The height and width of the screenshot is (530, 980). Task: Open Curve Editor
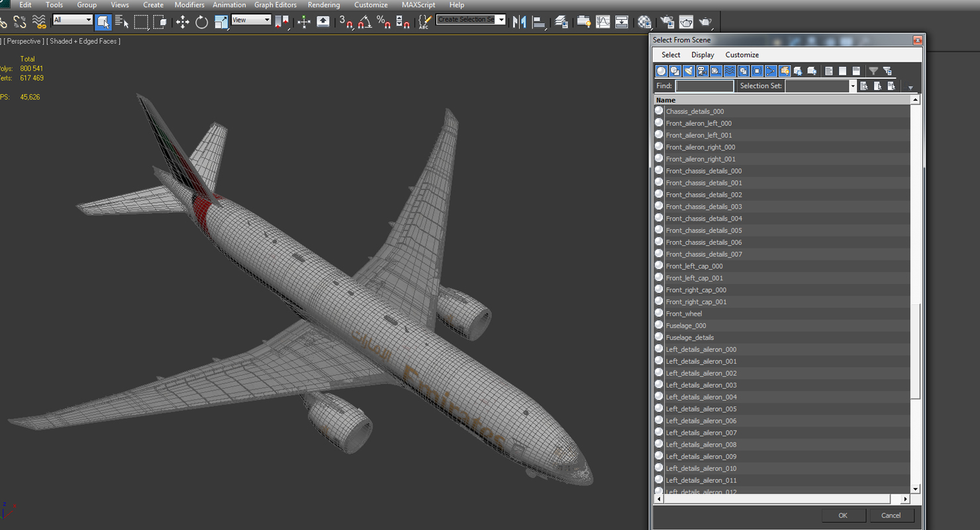tap(603, 22)
